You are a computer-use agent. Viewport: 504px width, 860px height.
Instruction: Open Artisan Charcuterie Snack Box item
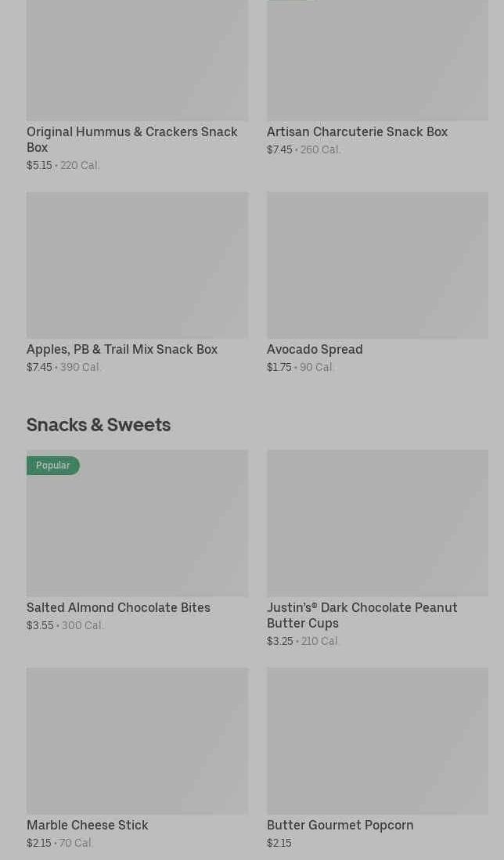pyautogui.click(x=357, y=131)
